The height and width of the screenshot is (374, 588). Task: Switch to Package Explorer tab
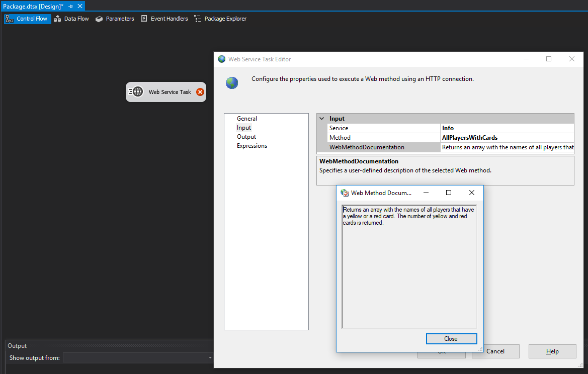220,19
